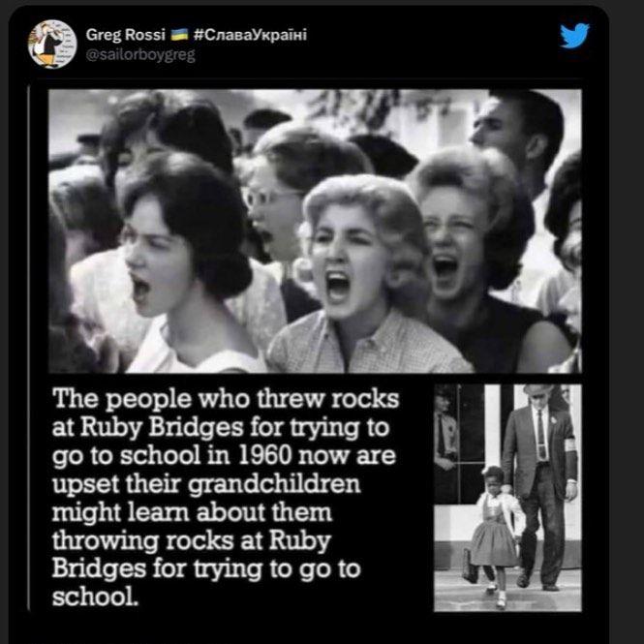The height and width of the screenshot is (644, 644).
Task: Click the little girl in the dress
Action: (494, 534)
